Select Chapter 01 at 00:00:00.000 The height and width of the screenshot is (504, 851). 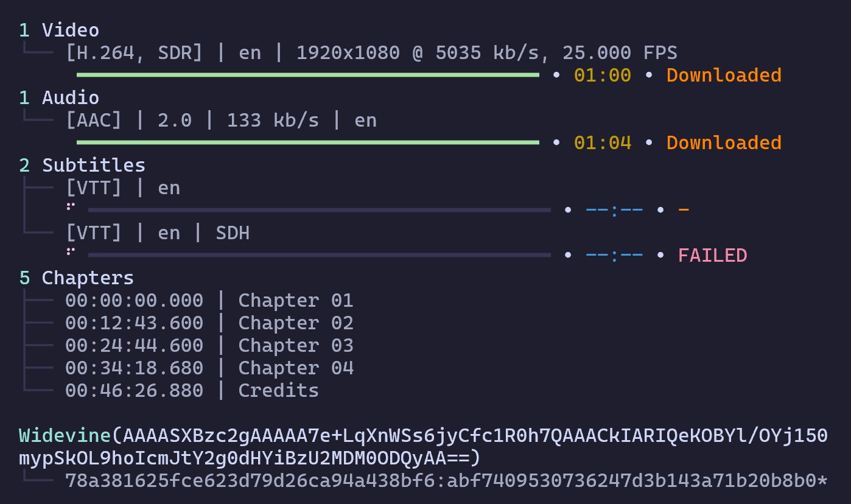[209, 301]
